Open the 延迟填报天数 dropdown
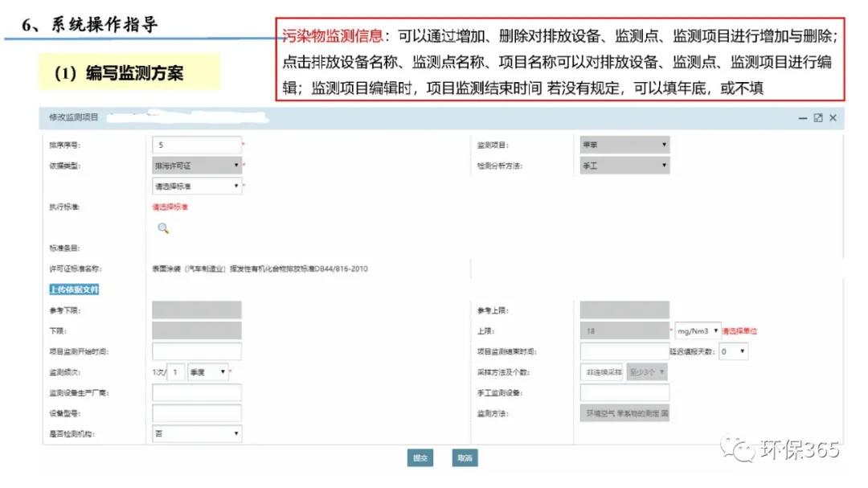The height and width of the screenshot is (488, 868). pos(733,351)
